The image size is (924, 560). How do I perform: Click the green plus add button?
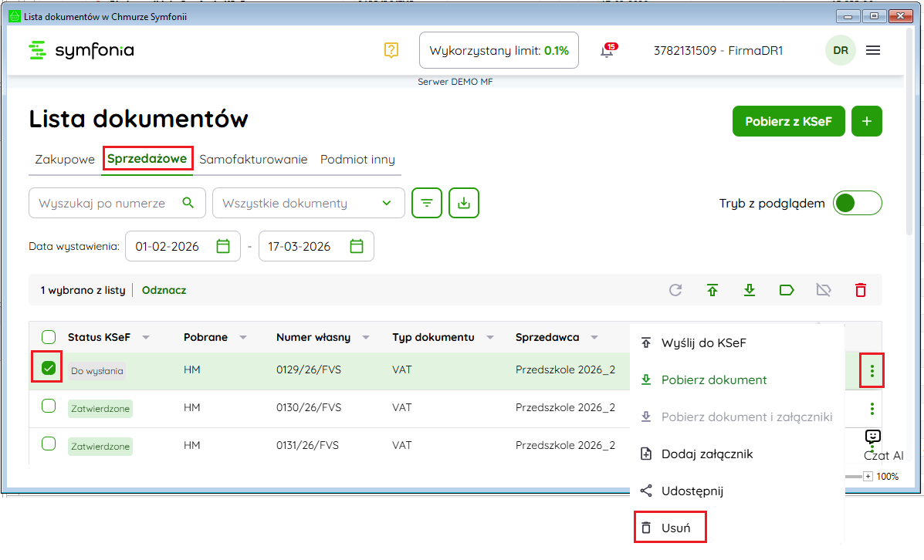(866, 121)
